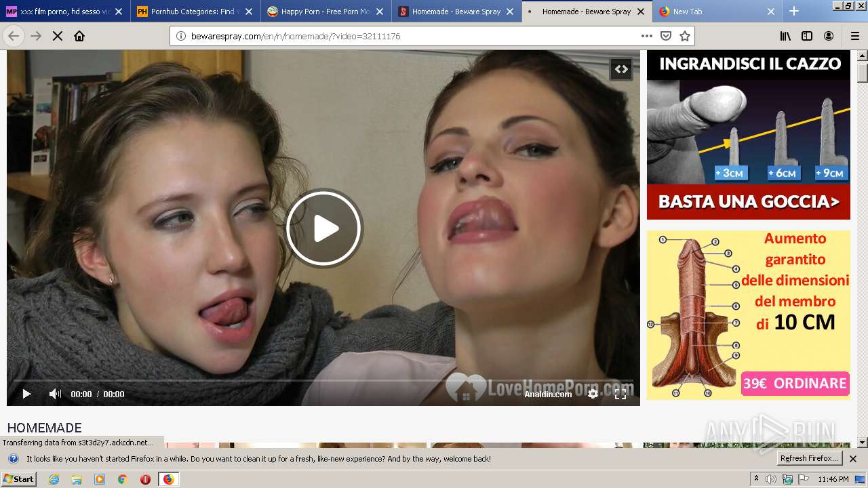Launch Windows Media Player from the taskbar

100,479
